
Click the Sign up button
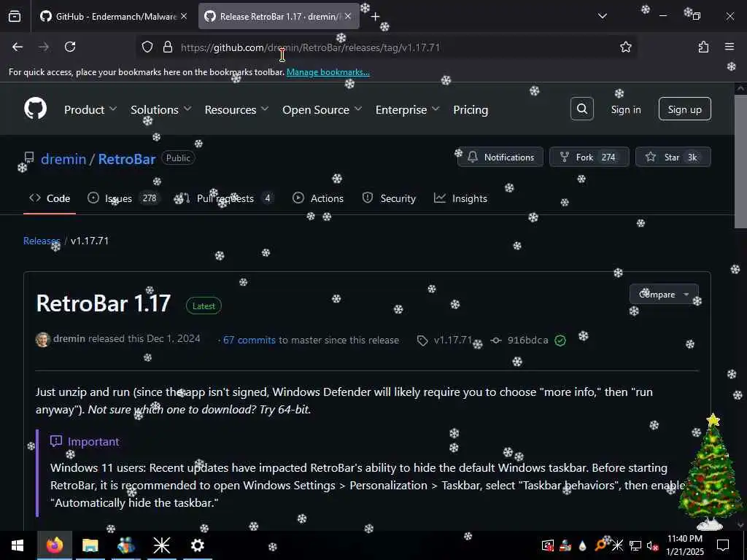684,109
